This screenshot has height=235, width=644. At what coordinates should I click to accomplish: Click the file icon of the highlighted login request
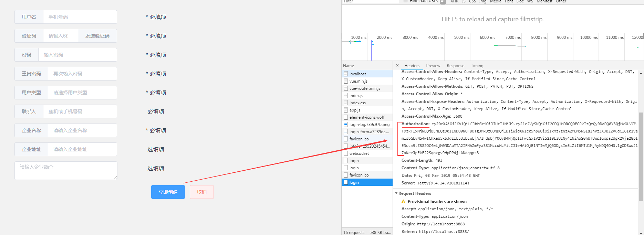coord(346,182)
